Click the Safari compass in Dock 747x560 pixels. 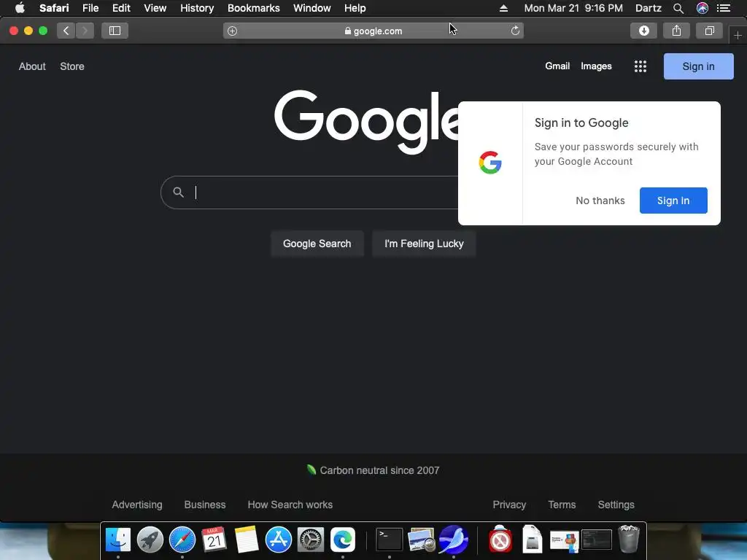point(182,540)
